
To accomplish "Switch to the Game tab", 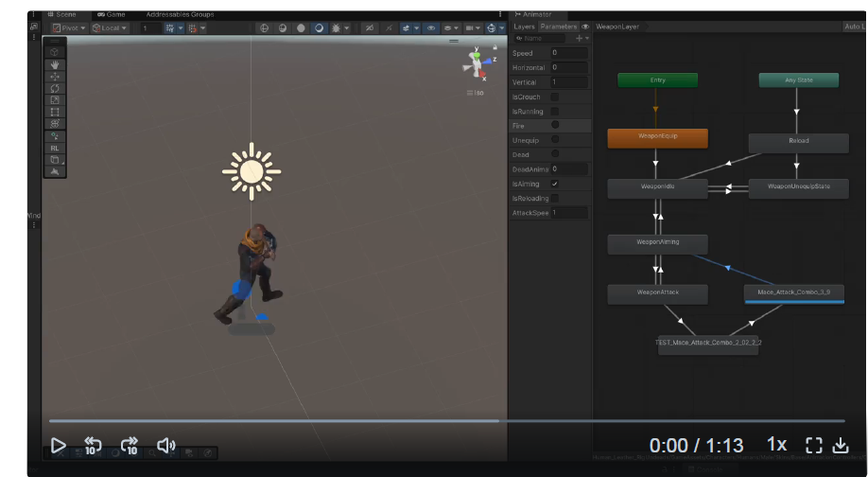I will (111, 15).
